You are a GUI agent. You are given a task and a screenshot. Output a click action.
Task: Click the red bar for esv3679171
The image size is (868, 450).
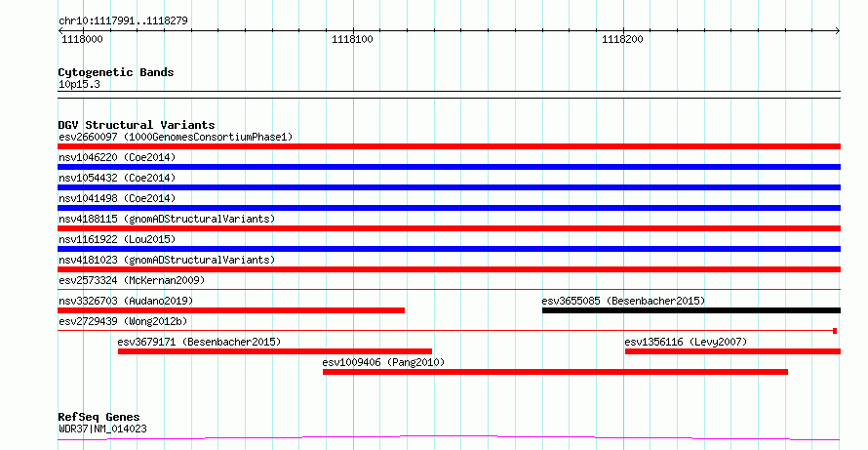coord(275,351)
